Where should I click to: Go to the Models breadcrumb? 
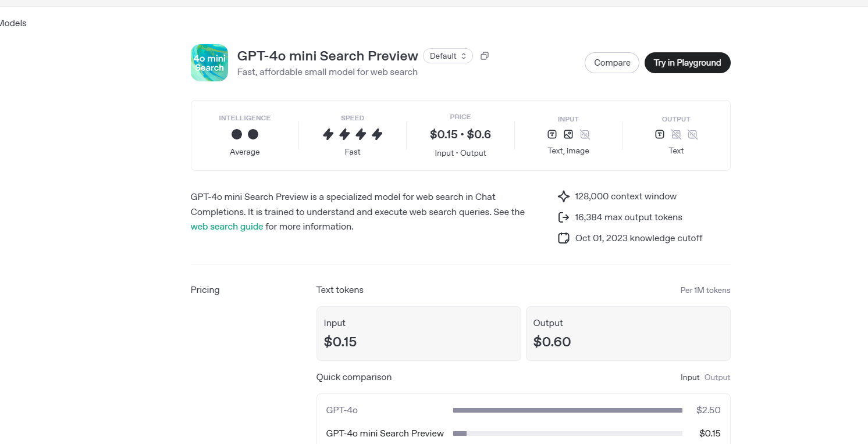pos(13,23)
